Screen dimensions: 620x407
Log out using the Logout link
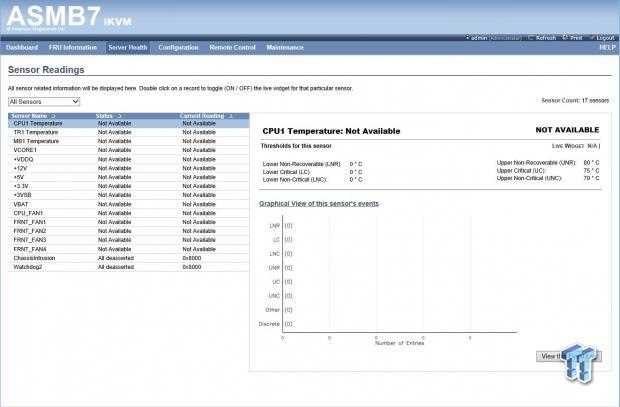coord(605,38)
